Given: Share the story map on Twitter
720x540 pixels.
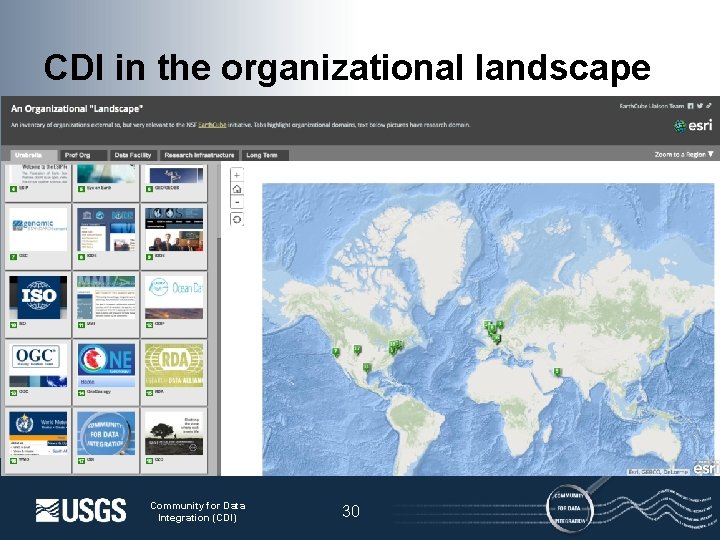Looking at the screenshot, I should click(x=700, y=106).
